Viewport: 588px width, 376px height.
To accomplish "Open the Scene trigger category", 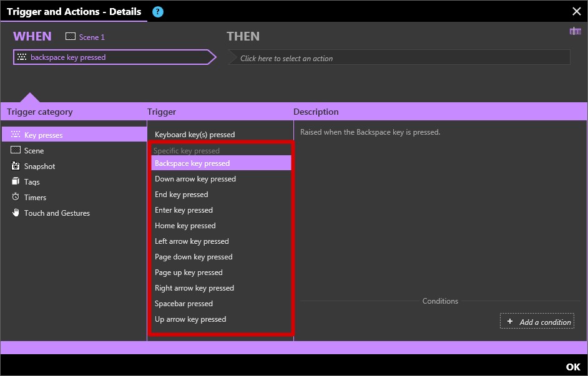I will (x=34, y=150).
